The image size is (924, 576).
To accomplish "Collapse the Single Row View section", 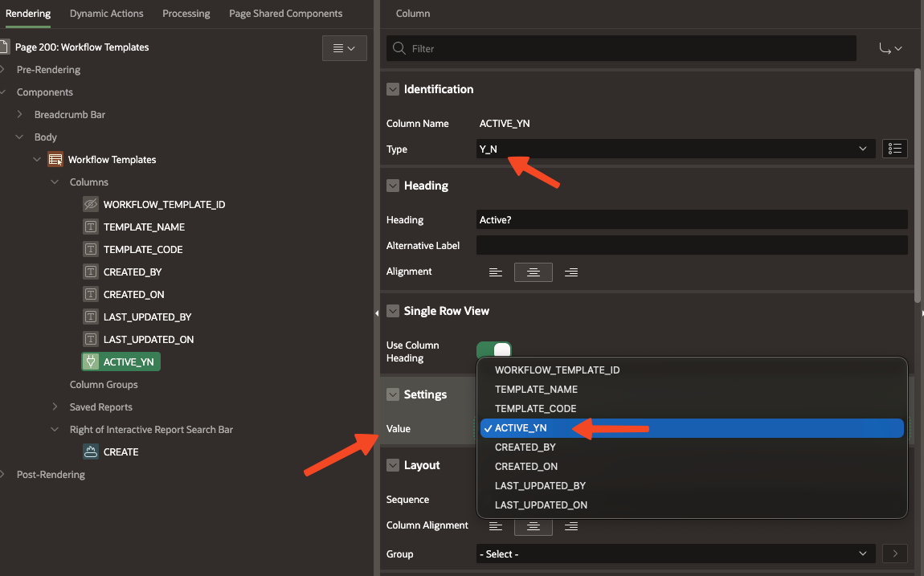I will pos(392,311).
